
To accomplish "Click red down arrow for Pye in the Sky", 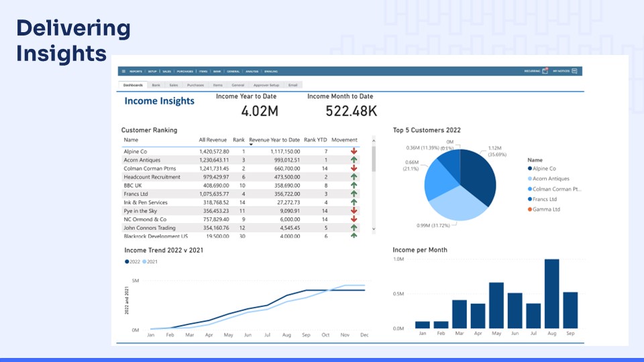I will (354, 211).
